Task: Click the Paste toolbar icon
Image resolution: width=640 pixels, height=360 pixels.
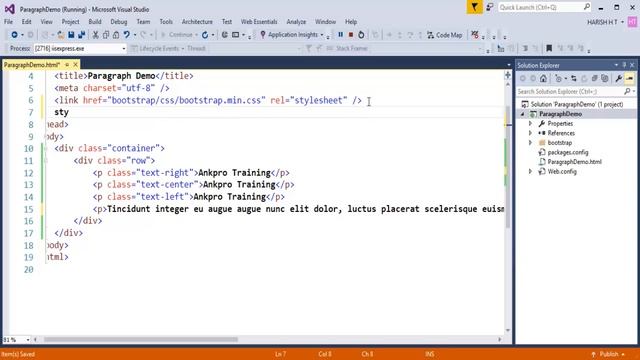Action: click(116, 35)
